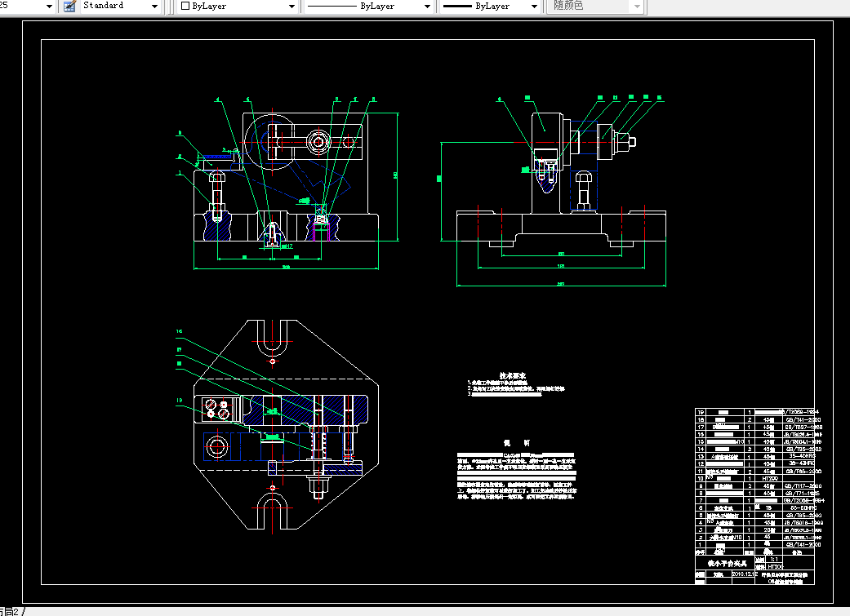Screen dimensions: 850x616
Task: Select the 2010.12.12 date in title block
Action: click(745, 574)
